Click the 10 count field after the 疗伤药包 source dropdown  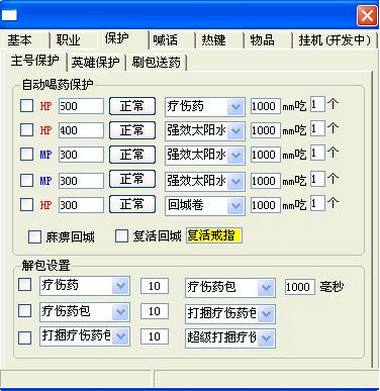tap(154, 311)
